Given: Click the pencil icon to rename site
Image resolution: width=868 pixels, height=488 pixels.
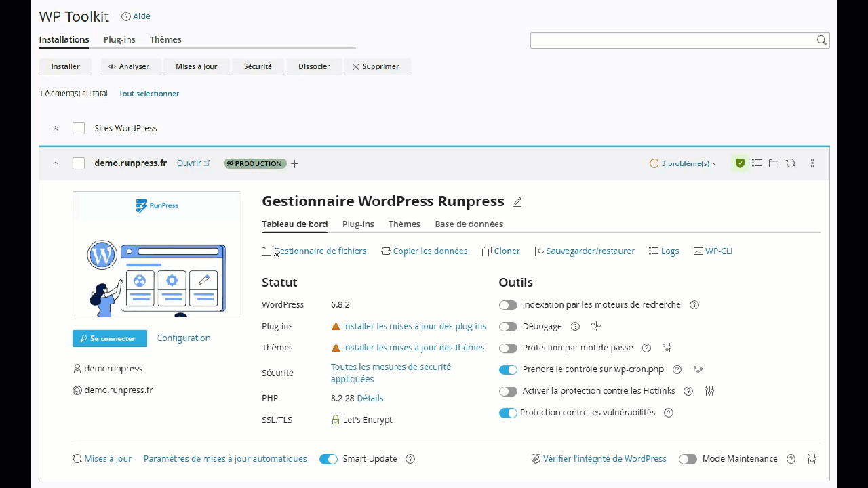Looking at the screenshot, I should pyautogui.click(x=517, y=202).
